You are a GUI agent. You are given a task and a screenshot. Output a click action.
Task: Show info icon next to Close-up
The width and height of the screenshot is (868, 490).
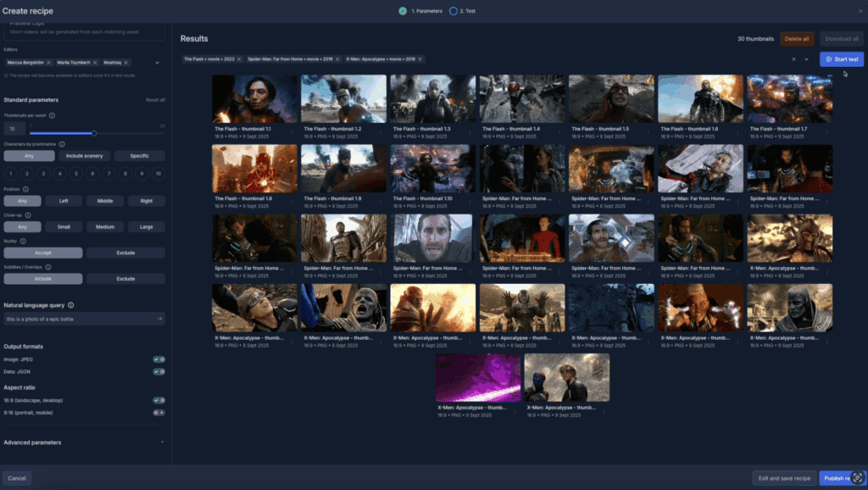(28, 215)
